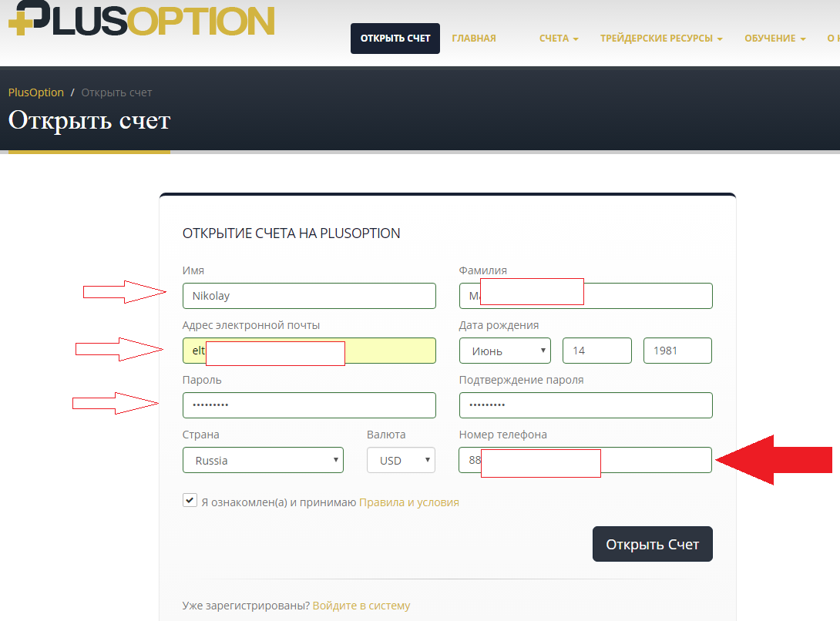Focus the Пароль password field
Screen dimensions: 840x621
[x=309, y=405]
